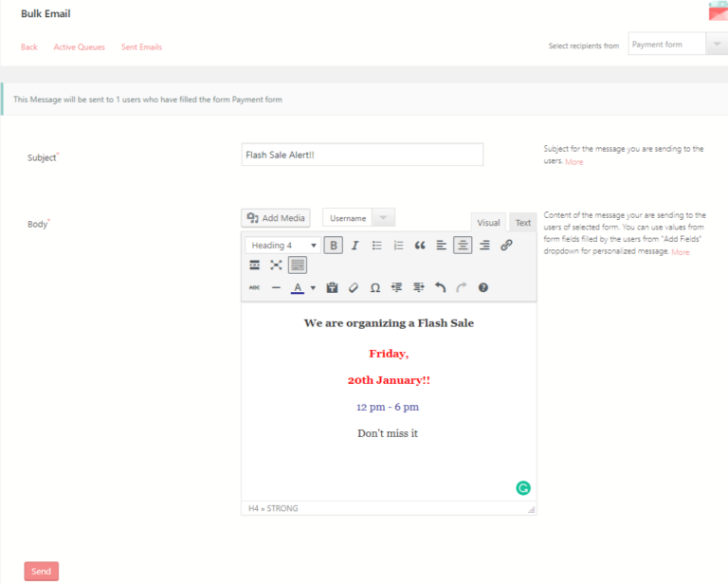Click the More link beside Body help
Image resolution: width=728 pixels, height=585 pixels.
click(x=681, y=252)
